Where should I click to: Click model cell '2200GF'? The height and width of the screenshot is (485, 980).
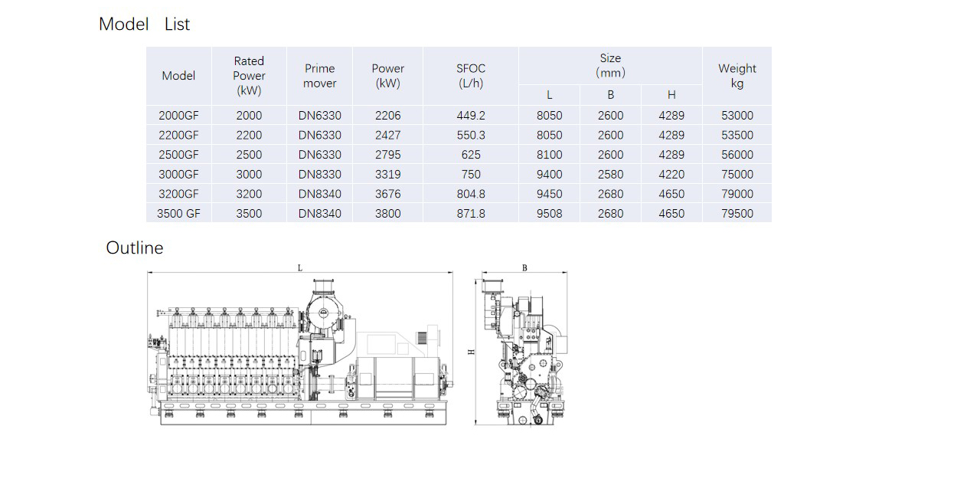click(178, 135)
